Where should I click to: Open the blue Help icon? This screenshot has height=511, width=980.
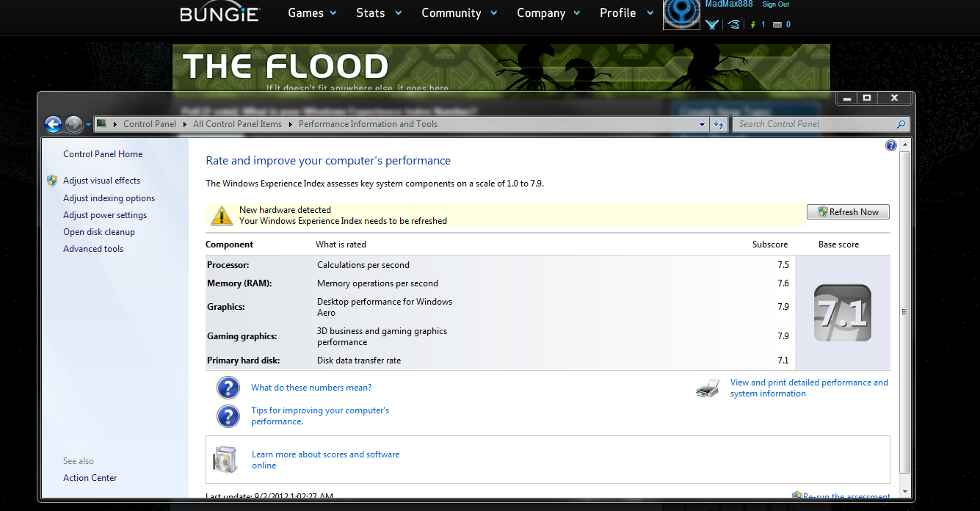click(891, 145)
